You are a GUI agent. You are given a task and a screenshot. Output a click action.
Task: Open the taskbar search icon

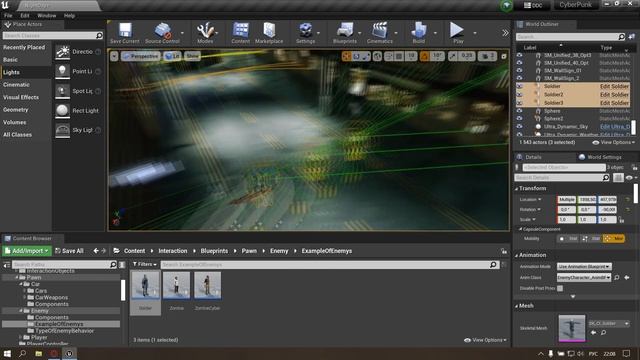pos(22,353)
